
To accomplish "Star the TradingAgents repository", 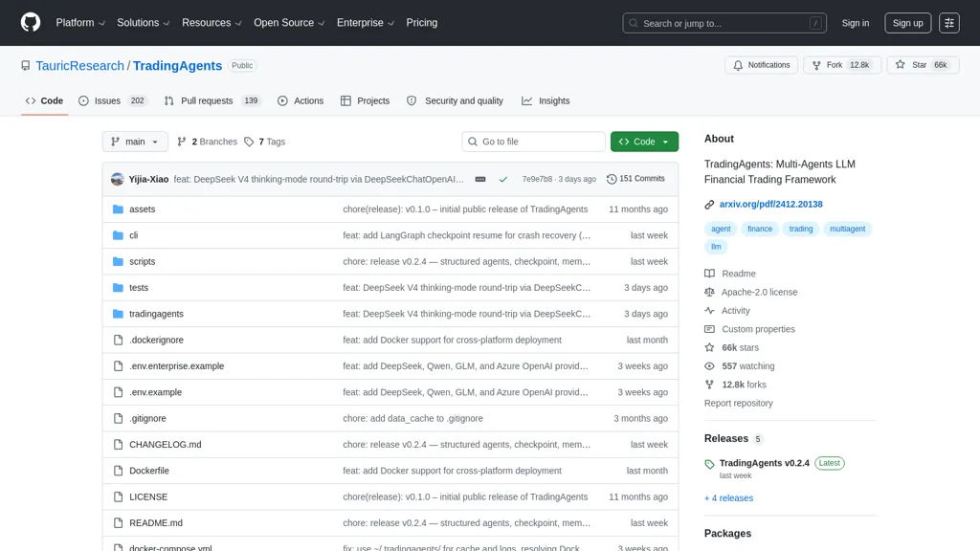I will tap(923, 65).
